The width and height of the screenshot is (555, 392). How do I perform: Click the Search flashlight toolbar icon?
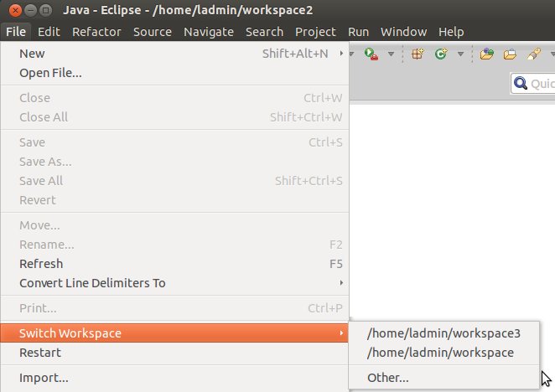click(x=533, y=54)
